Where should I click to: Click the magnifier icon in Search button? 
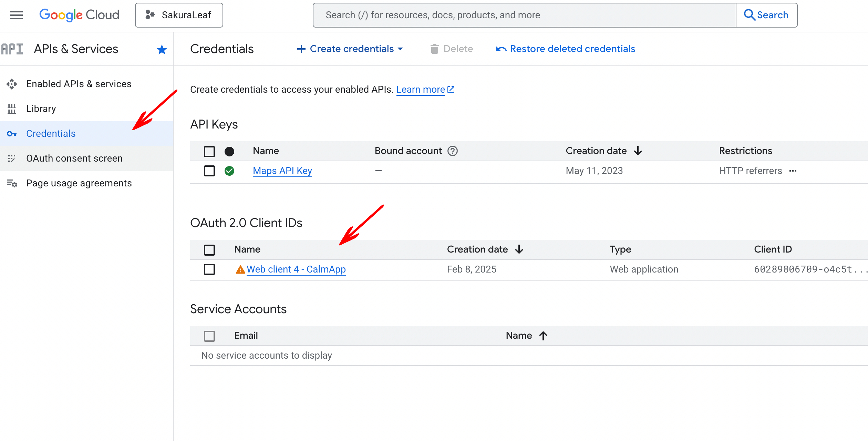pyautogui.click(x=749, y=15)
